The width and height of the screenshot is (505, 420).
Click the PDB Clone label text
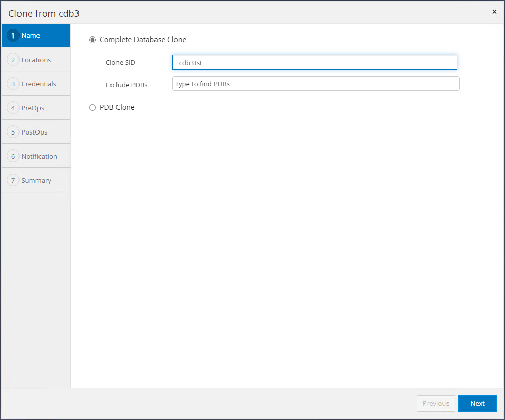point(117,107)
